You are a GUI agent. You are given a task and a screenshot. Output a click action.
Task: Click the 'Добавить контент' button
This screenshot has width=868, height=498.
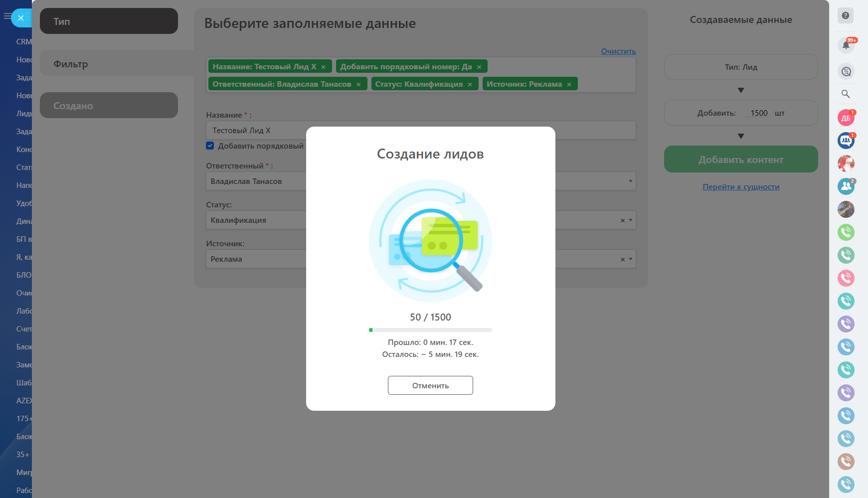click(741, 159)
